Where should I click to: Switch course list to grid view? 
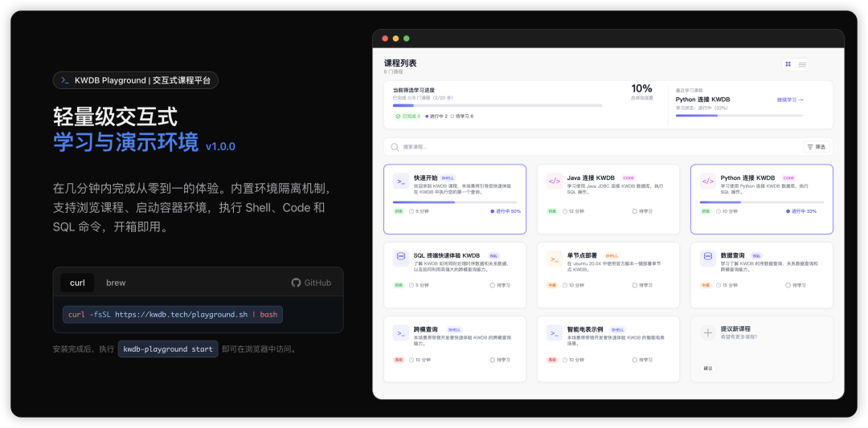(788, 65)
